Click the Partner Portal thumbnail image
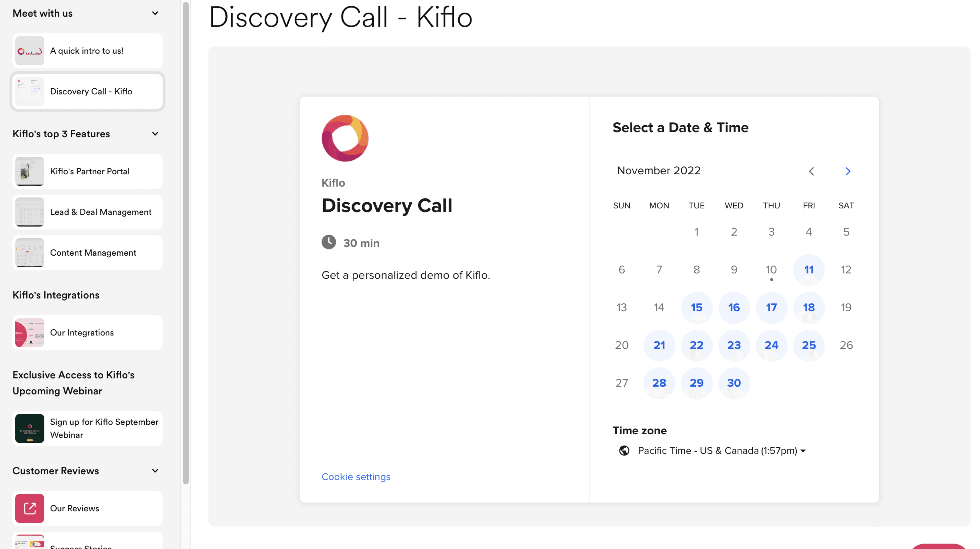This screenshot has height=549, width=980. [30, 172]
